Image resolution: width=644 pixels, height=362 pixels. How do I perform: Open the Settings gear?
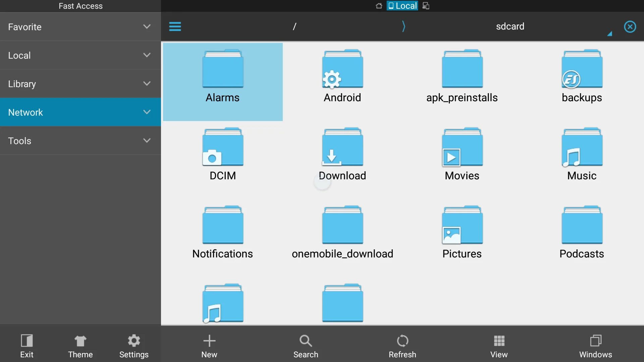pyautogui.click(x=134, y=346)
